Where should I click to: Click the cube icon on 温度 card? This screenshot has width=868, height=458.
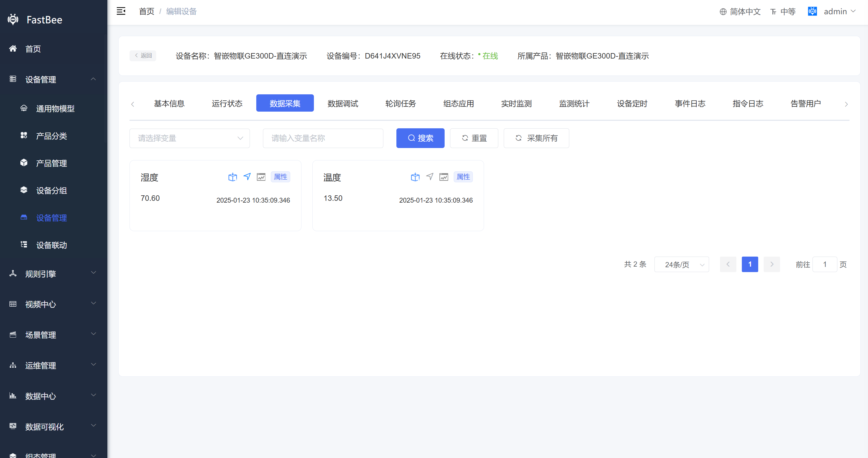[415, 177]
